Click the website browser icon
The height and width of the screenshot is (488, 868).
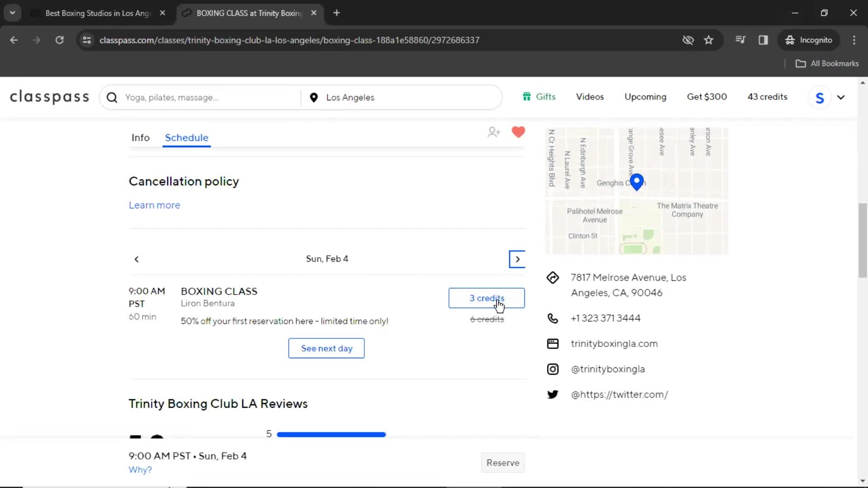pos(552,344)
